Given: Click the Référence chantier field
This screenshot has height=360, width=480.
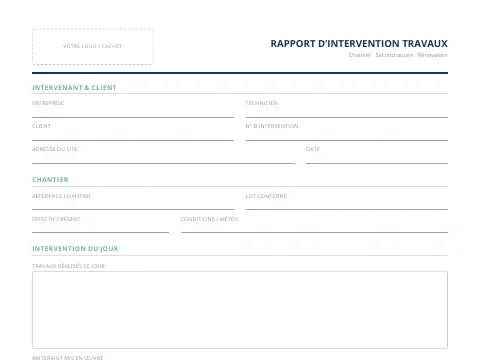Looking at the screenshot, I should click(133, 204).
